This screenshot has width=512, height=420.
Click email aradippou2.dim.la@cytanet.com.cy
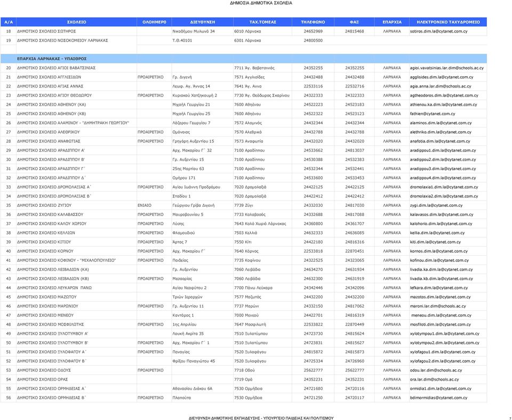(443, 159)
